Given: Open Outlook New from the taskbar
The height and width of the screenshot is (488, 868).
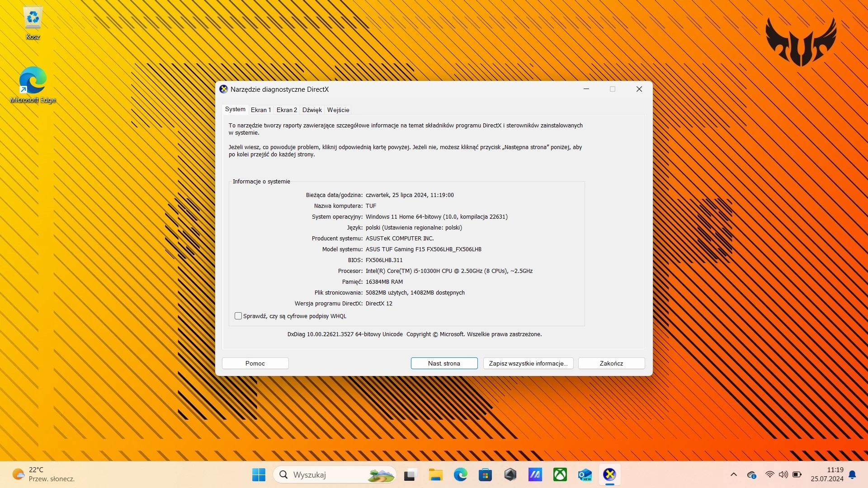Looking at the screenshot, I should [x=585, y=474].
